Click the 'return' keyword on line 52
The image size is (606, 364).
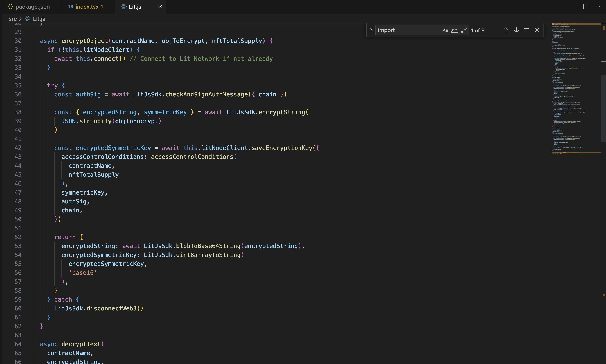[65, 237]
